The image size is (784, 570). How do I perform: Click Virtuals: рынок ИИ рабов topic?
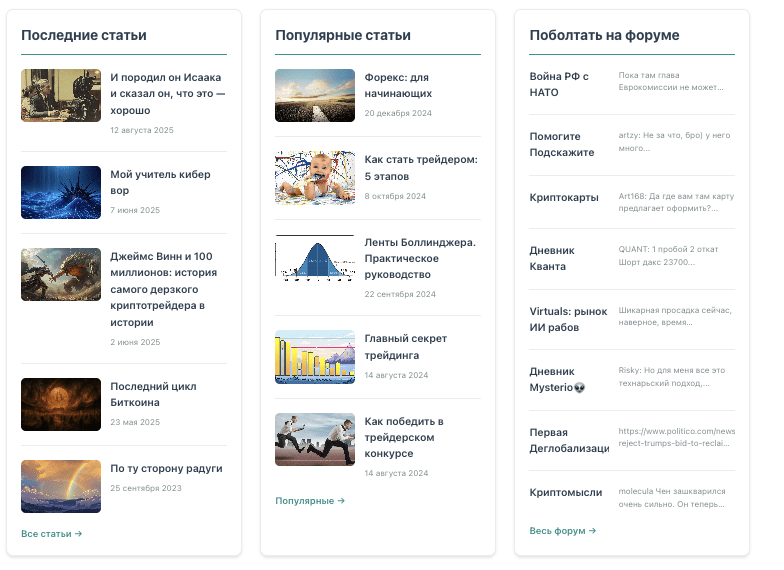(568, 319)
